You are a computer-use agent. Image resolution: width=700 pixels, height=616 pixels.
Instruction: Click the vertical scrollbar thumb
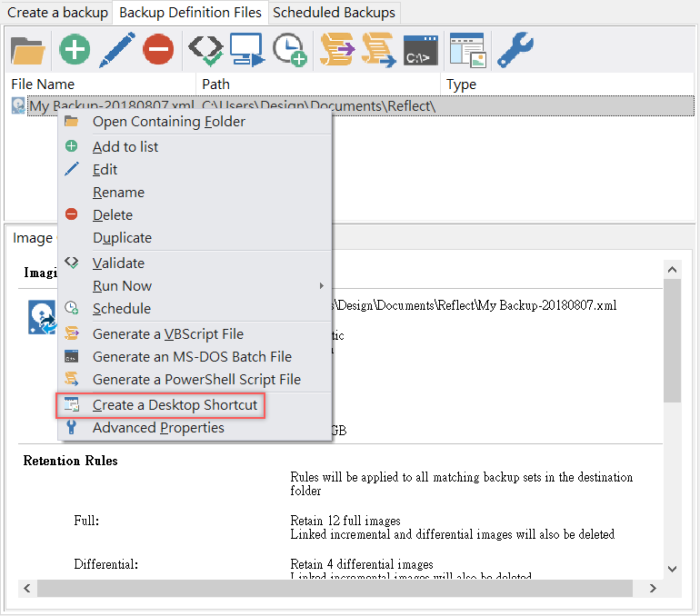[x=673, y=341]
